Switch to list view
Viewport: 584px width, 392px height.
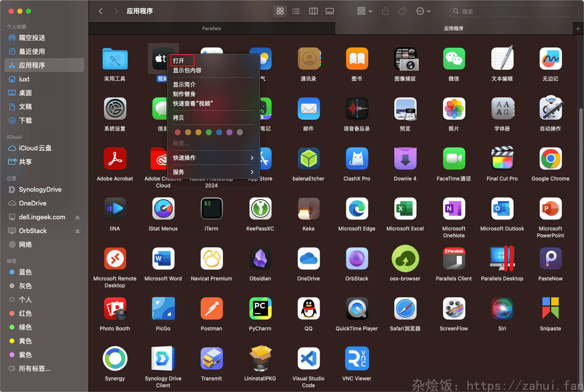point(296,11)
